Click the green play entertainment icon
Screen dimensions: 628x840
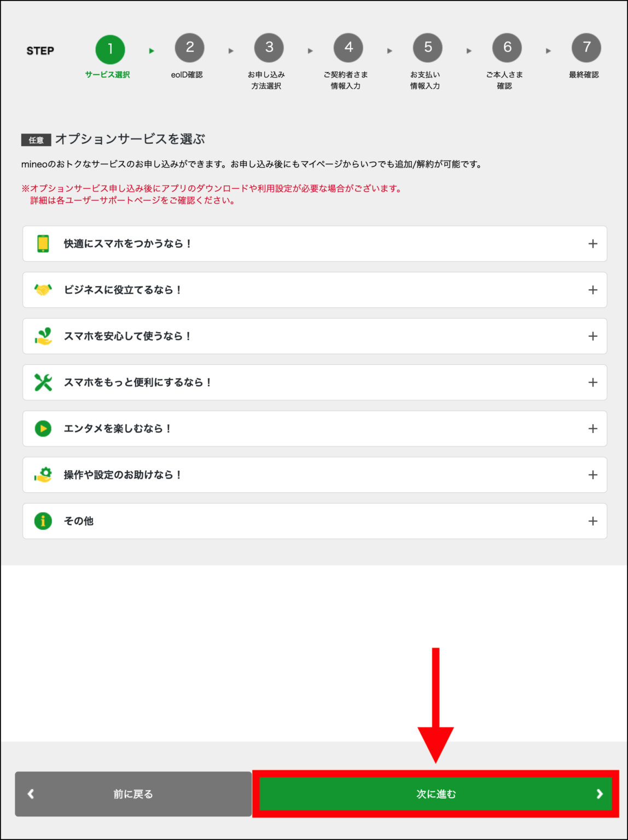click(x=43, y=428)
